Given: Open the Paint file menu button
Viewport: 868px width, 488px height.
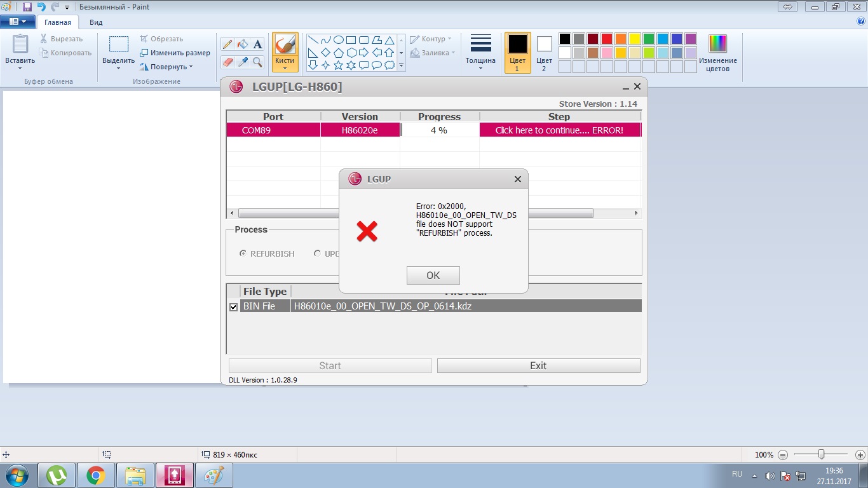Looking at the screenshot, I should (x=17, y=22).
